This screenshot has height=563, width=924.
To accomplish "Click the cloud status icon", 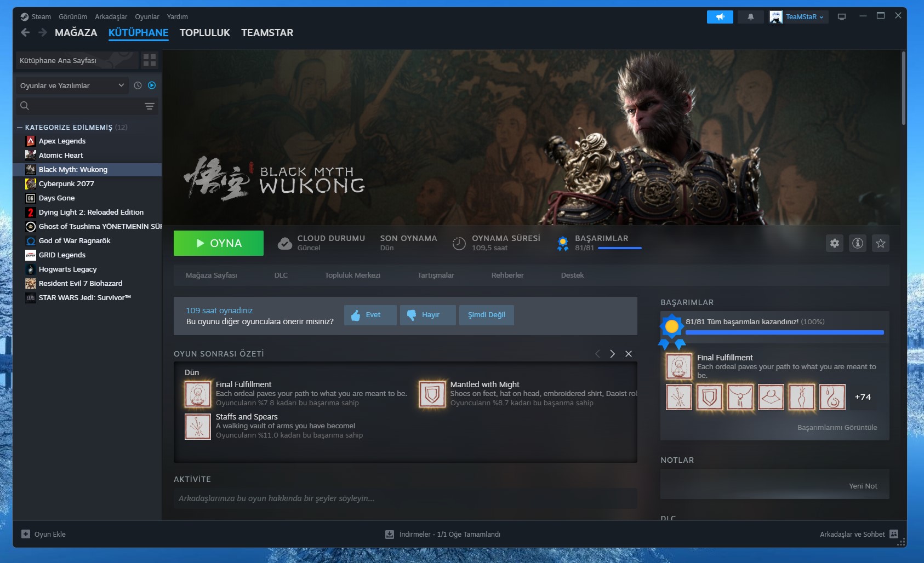I will (285, 243).
